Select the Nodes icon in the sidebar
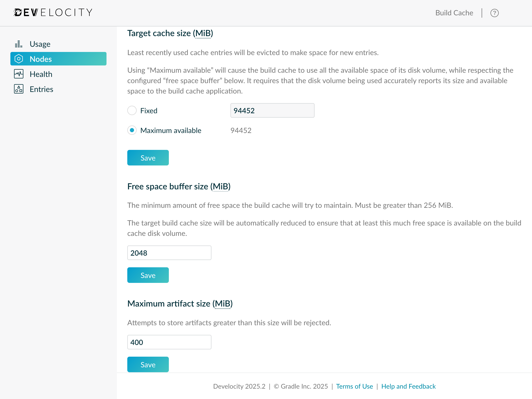532x399 pixels. (x=19, y=59)
